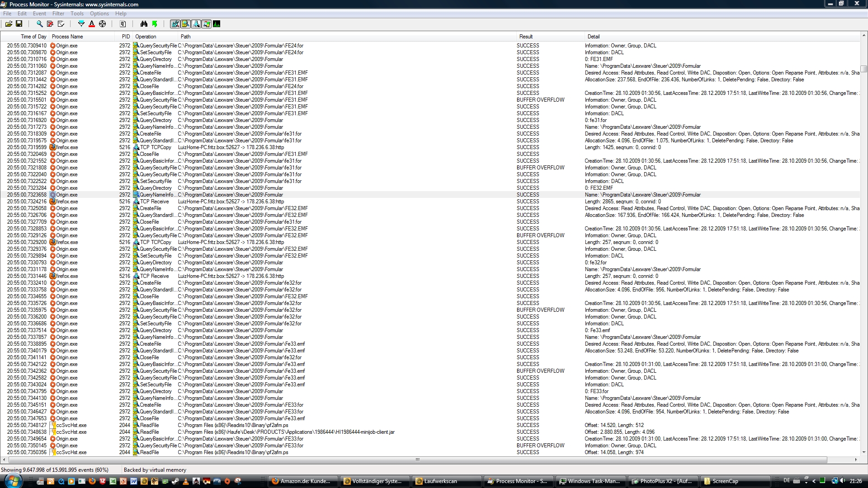Click the PID column header

point(123,37)
